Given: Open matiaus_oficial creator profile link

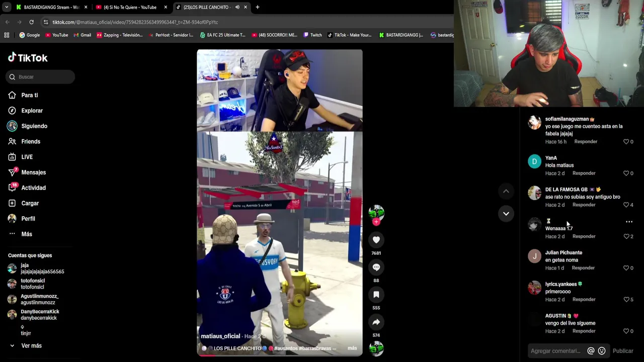Looking at the screenshot, I should [x=220, y=336].
